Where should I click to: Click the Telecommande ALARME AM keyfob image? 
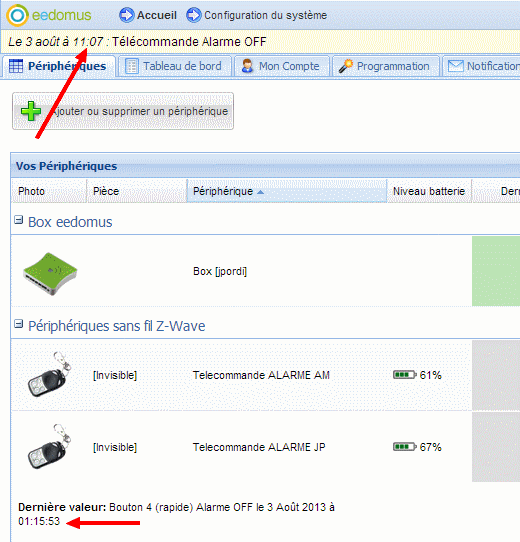pyautogui.click(x=50, y=375)
